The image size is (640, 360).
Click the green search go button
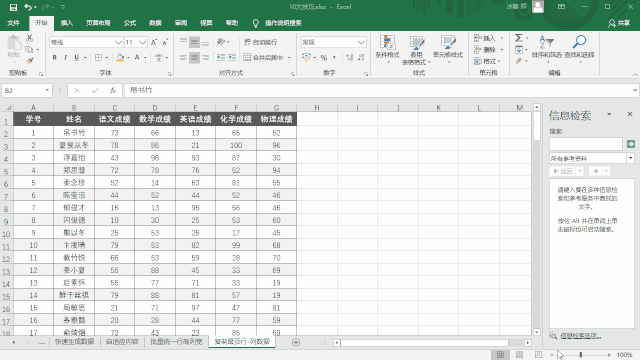pyautogui.click(x=631, y=144)
